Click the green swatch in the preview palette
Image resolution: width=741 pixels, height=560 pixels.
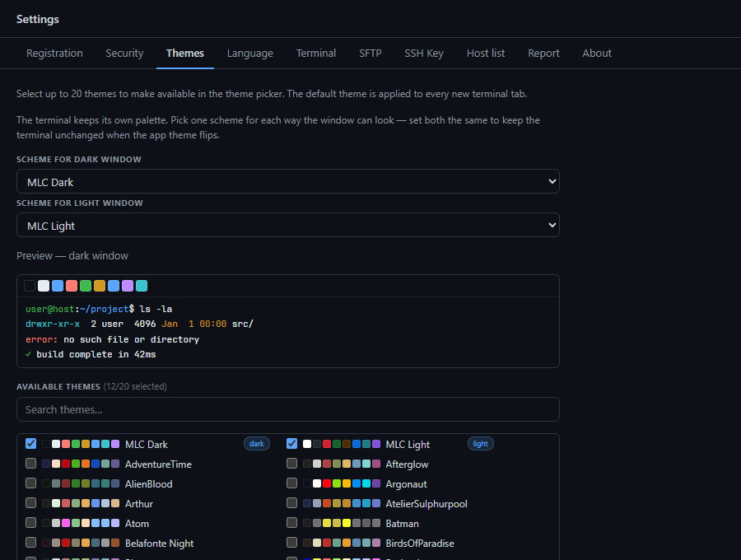pos(86,286)
